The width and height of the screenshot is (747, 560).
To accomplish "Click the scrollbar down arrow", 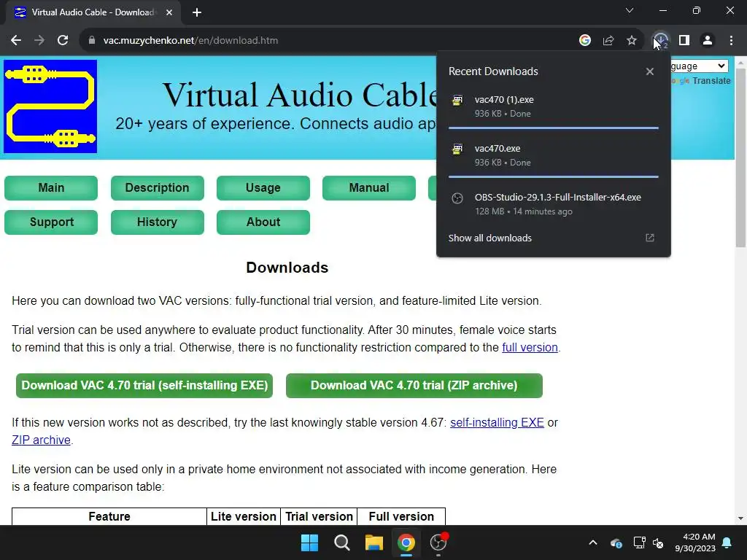I will tap(740, 518).
